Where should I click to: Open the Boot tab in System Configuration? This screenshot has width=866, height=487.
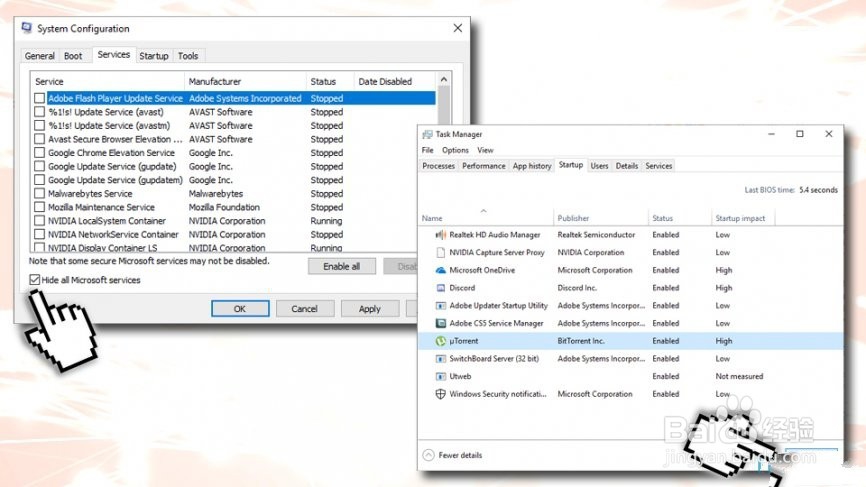click(73, 56)
